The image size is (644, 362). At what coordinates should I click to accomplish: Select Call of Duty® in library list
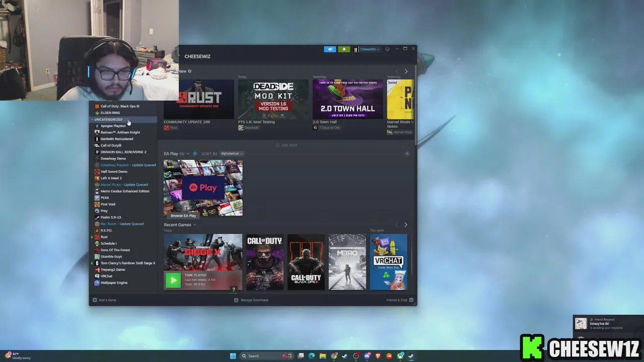pos(111,145)
